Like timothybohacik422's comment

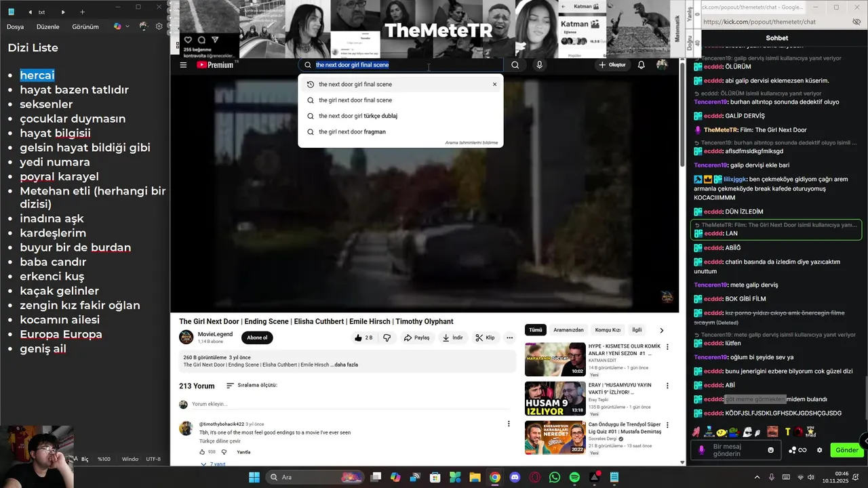point(203,452)
